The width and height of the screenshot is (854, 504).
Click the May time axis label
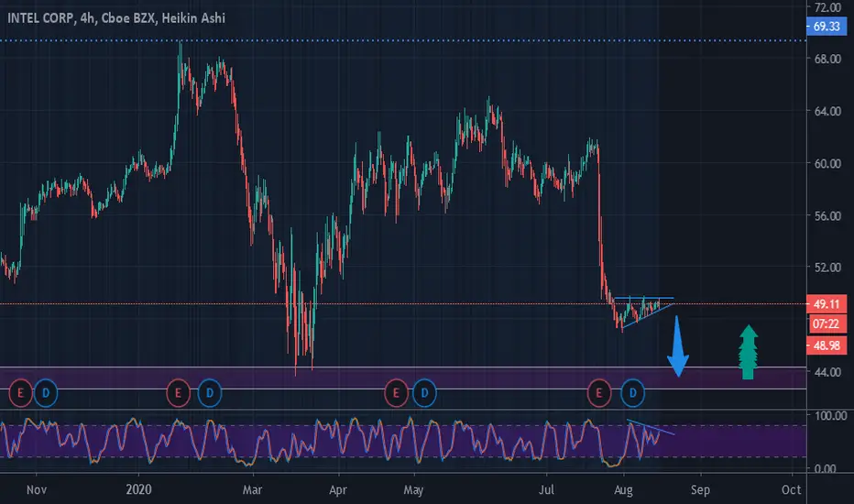[413, 490]
